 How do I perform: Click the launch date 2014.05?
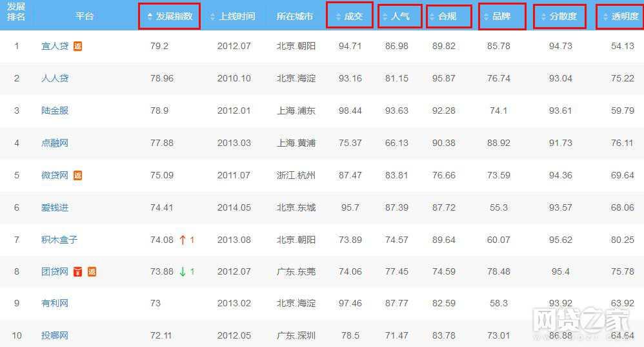[x=234, y=207]
